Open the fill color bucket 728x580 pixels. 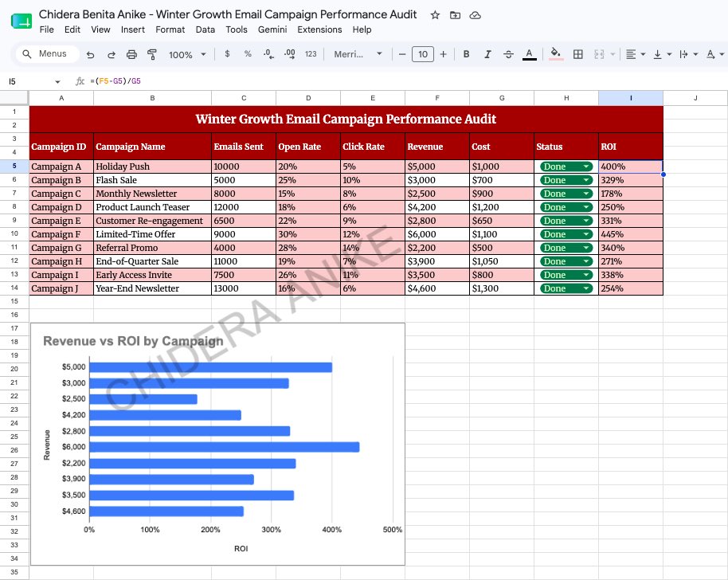pos(556,54)
